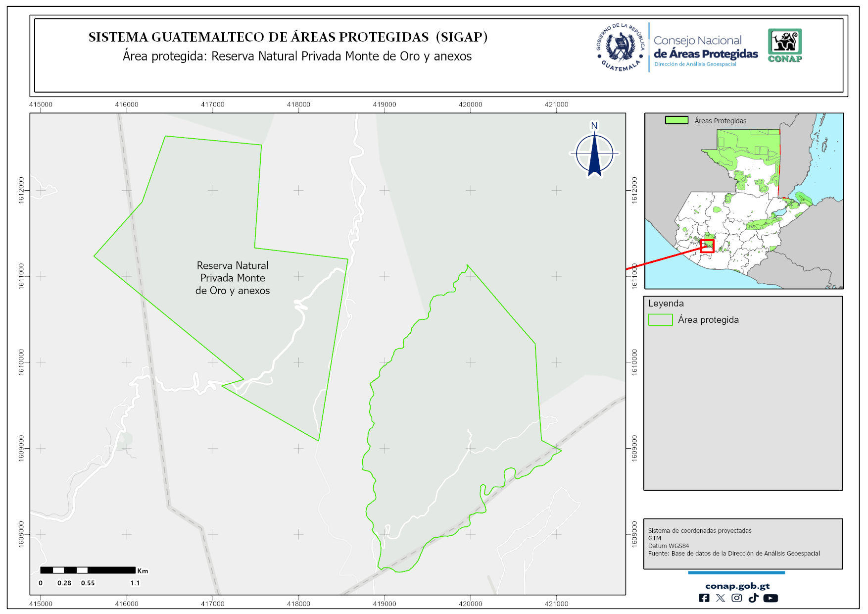The height and width of the screenshot is (614, 868).
Task: Select the green CONAP jaguar logo
Action: (785, 45)
